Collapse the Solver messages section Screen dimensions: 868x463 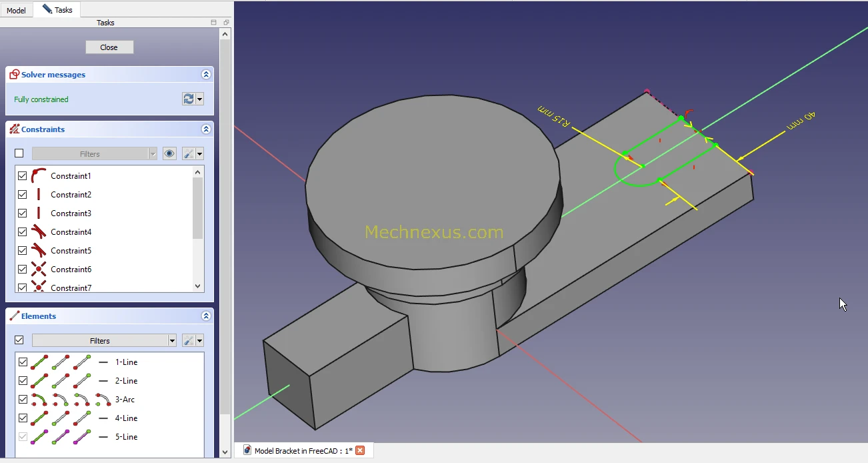(x=206, y=75)
